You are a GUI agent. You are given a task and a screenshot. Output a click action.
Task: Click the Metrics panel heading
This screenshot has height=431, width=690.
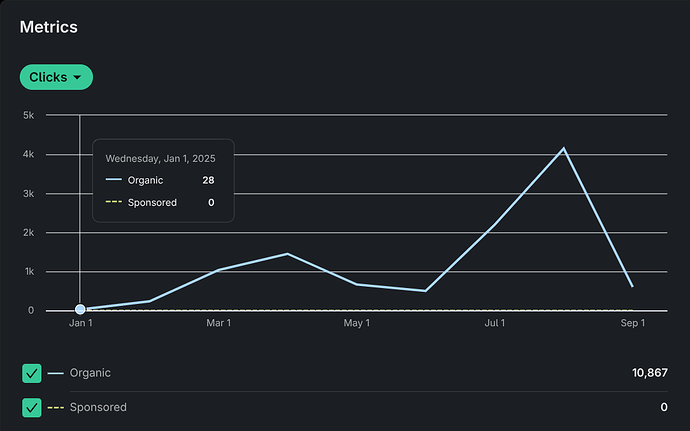pyautogui.click(x=48, y=27)
